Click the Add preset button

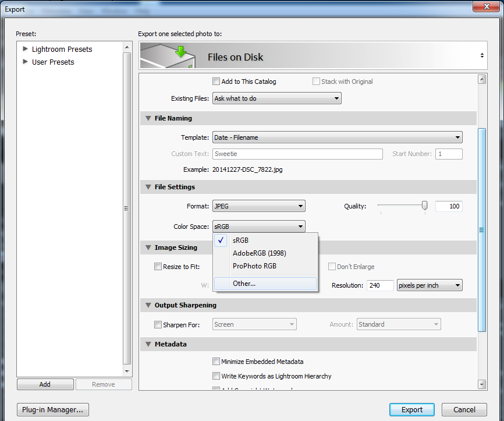click(45, 384)
